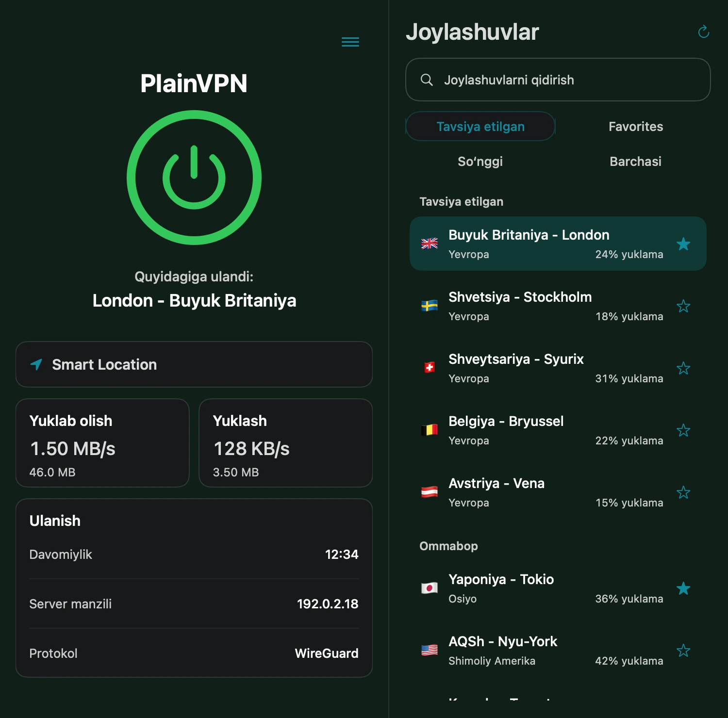Click the Shimoliy Amerika region label
This screenshot has width=728, height=718.
(492, 661)
